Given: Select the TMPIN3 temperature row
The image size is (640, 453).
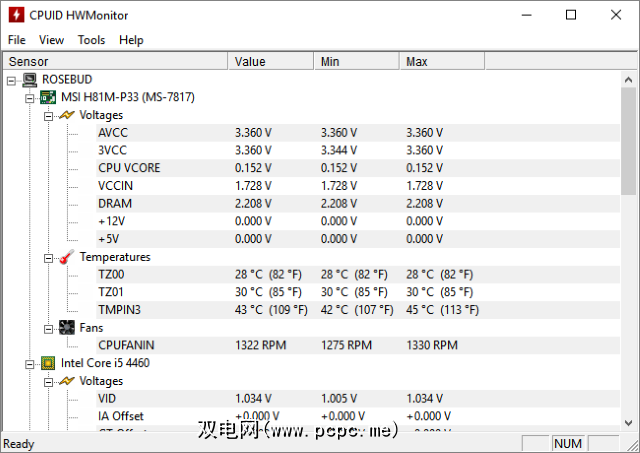Looking at the screenshot, I should coord(358,310).
